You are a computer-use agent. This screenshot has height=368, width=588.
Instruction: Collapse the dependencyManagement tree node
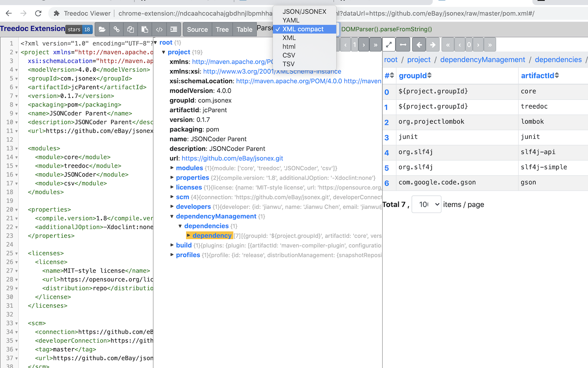coord(172,216)
